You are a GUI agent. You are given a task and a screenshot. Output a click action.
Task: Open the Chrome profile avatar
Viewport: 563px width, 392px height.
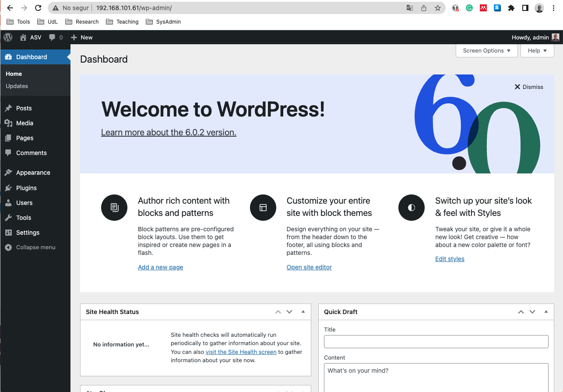(x=539, y=8)
